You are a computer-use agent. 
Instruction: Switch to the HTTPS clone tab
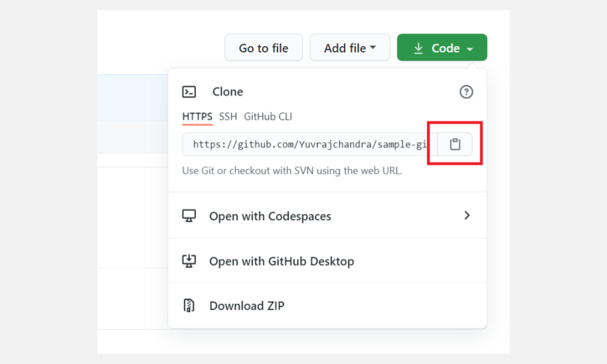(197, 117)
